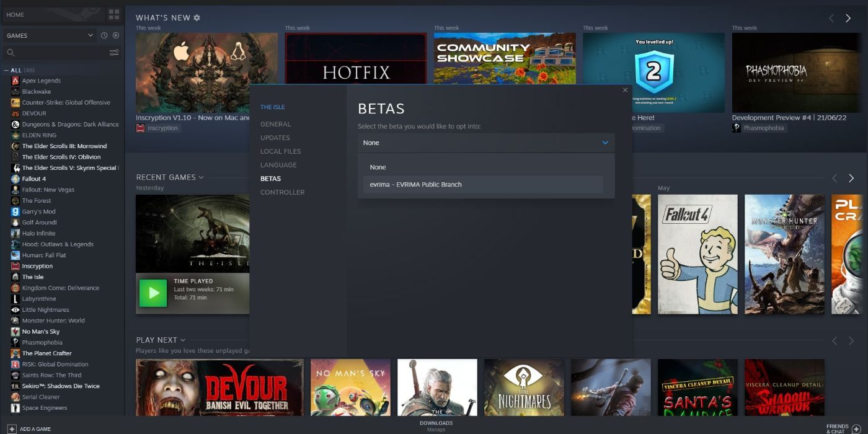Click the library search field
The image size is (868, 434).
click(56, 53)
